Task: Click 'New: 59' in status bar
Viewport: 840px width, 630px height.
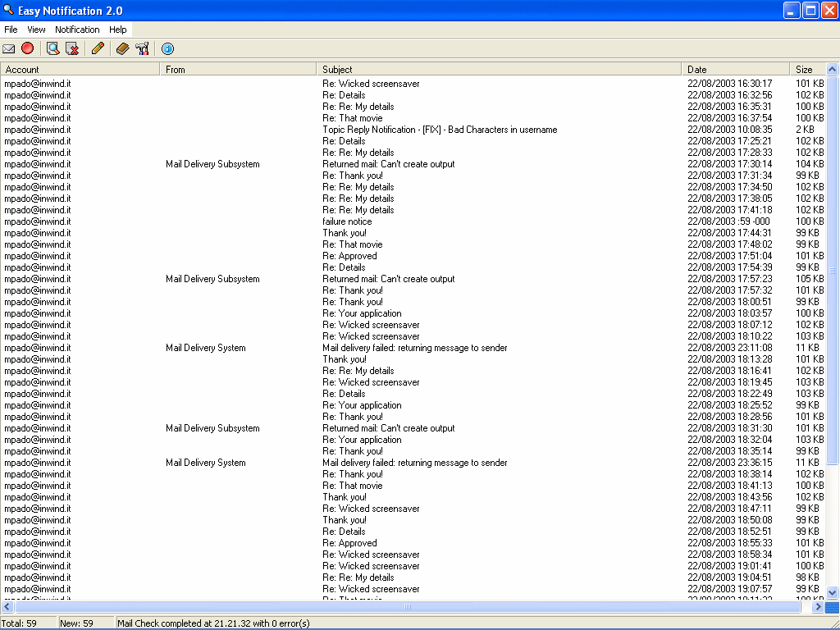Action: point(76,623)
